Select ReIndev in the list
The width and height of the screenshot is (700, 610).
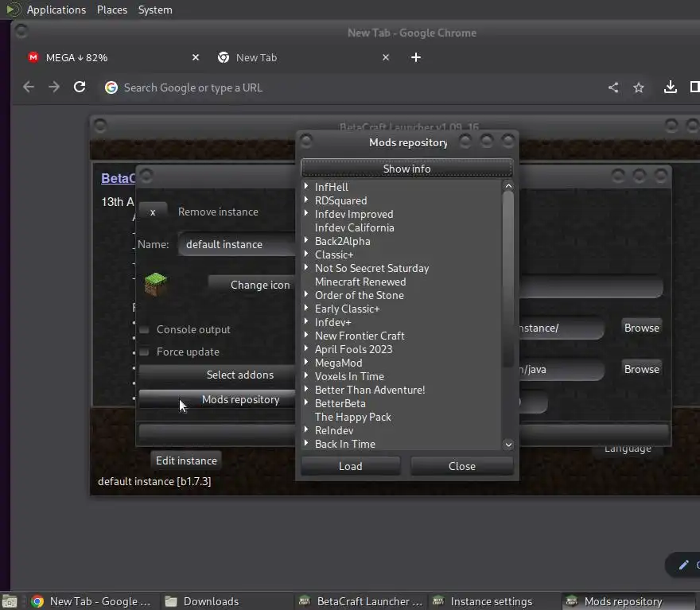click(334, 430)
